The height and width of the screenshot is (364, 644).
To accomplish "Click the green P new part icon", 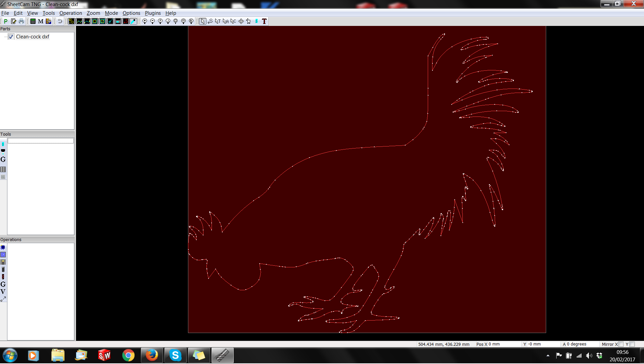I will (x=6, y=21).
